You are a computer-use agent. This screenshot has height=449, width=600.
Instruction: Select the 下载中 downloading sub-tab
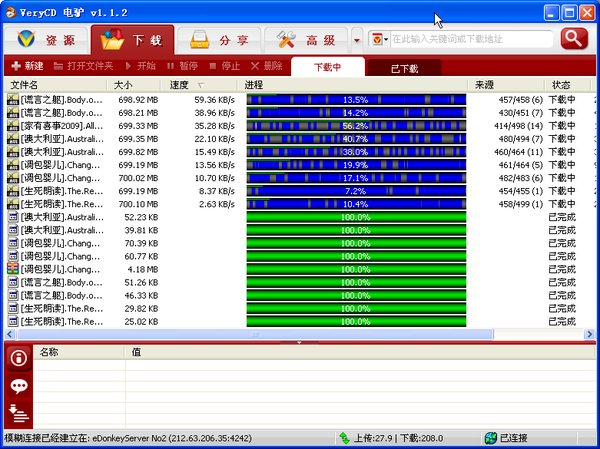point(328,67)
